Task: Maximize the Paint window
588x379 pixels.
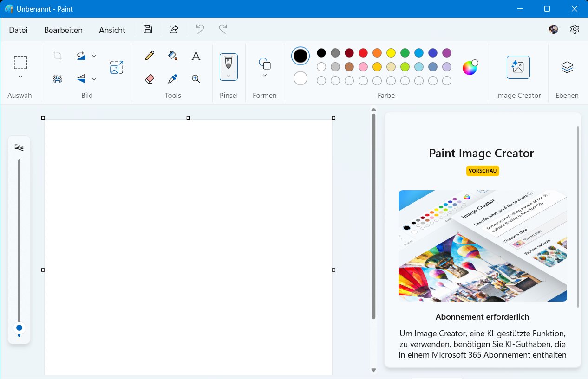Action: click(547, 9)
